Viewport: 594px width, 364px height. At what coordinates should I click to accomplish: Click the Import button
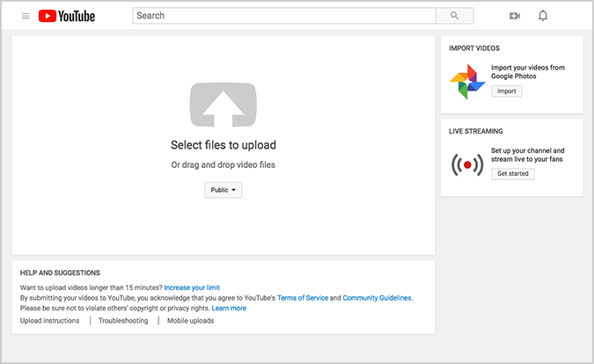pos(507,91)
